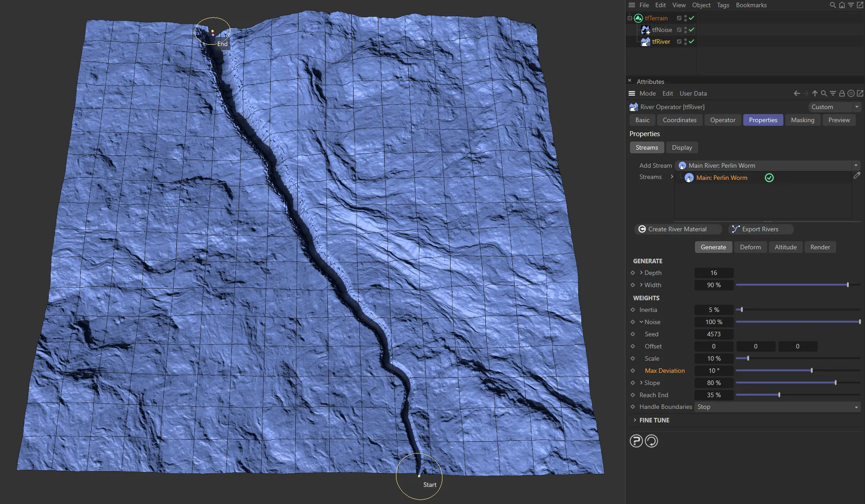This screenshot has width=865, height=504.
Task: Open search in the Object Manager
Action: pyautogui.click(x=833, y=5)
